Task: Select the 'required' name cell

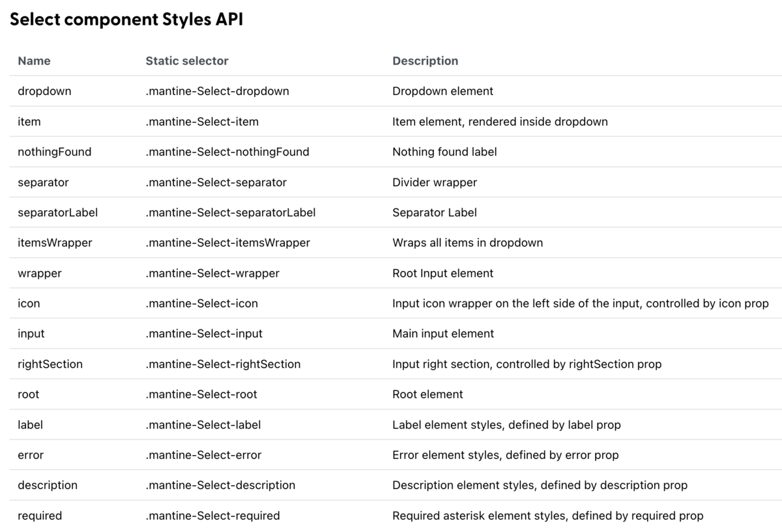Action: pos(40,516)
